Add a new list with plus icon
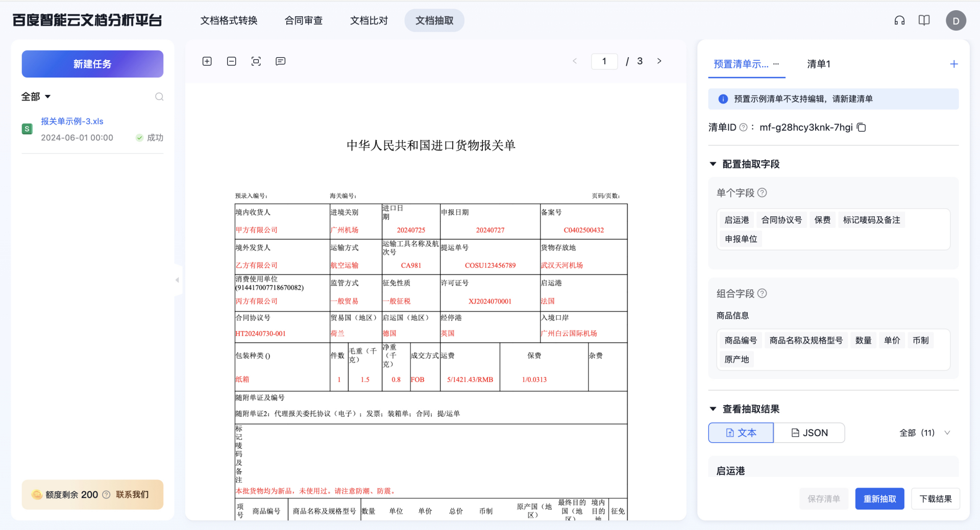The image size is (980, 530). [x=954, y=64]
